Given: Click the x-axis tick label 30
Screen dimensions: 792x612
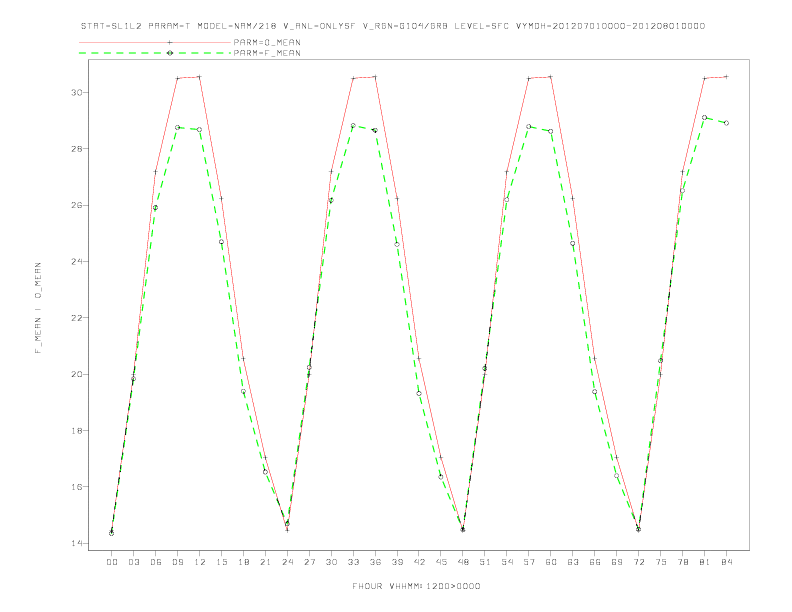Looking at the screenshot, I should click(331, 562).
